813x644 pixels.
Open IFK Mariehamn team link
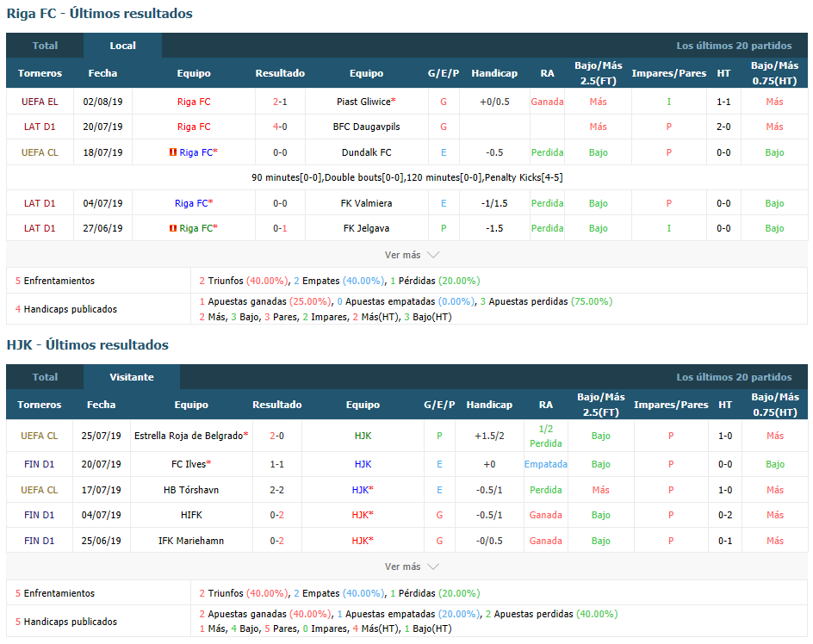pyautogui.click(x=191, y=541)
